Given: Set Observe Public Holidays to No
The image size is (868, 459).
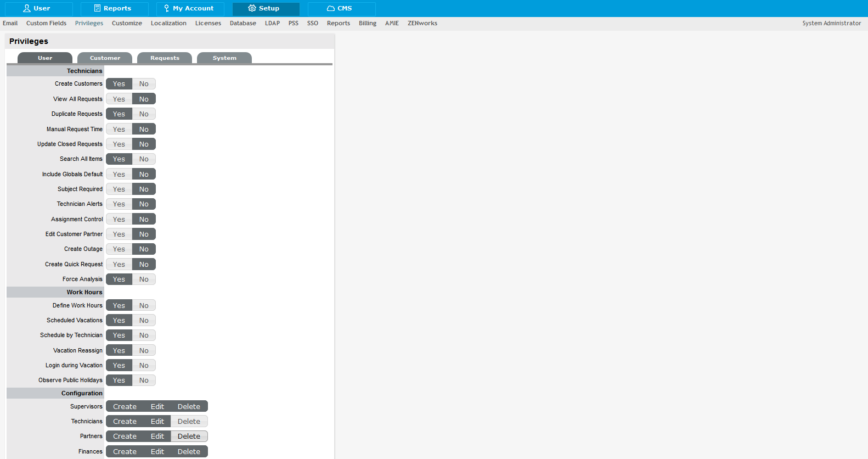Looking at the screenshot, I should (144, 380).
